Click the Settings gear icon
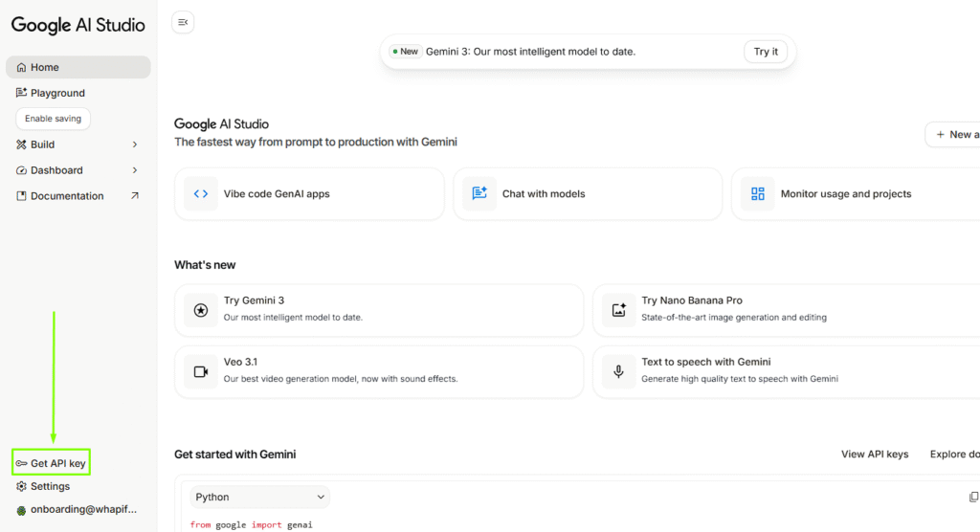This screenshot has width=980, height=532. (x=21, y=486)
